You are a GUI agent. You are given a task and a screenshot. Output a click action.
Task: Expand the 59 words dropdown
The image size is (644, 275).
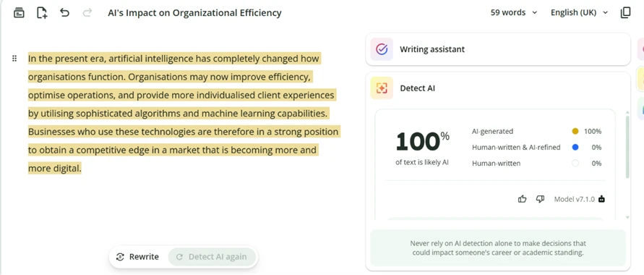point(513,13)
